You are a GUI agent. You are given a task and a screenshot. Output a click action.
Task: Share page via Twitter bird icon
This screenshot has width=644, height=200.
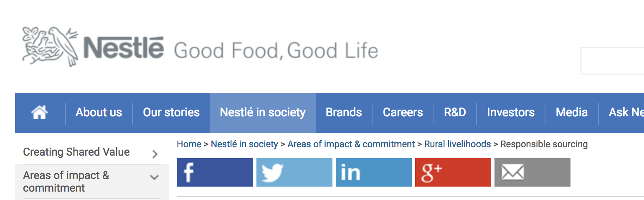point(294,172)
